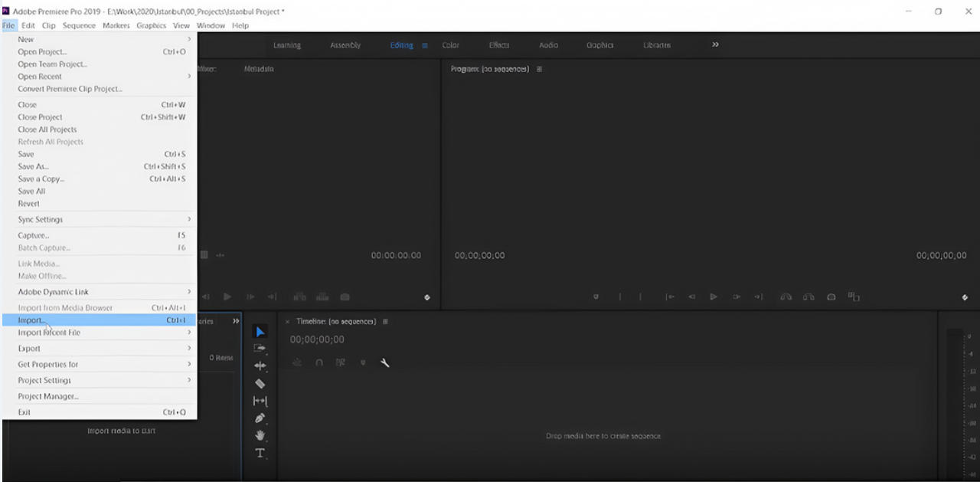The width and height of the screenshot is (980, 482).
Task: Click the timeline timecode field
Action: pos(317,339)
